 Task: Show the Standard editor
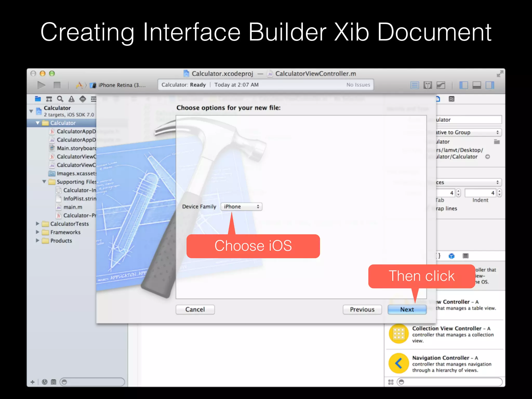pyautogui.click(x=415, y=85)
